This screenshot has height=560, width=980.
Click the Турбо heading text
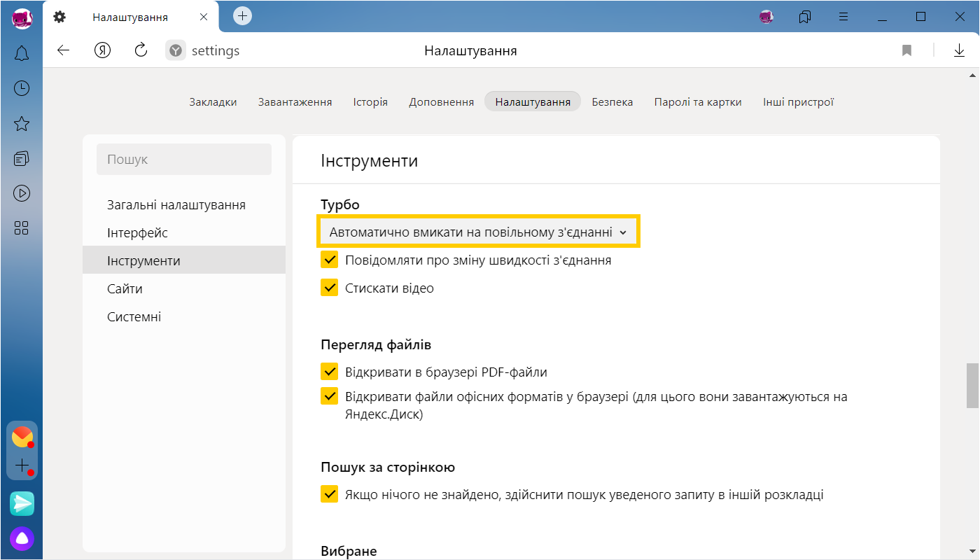[340, 205]
